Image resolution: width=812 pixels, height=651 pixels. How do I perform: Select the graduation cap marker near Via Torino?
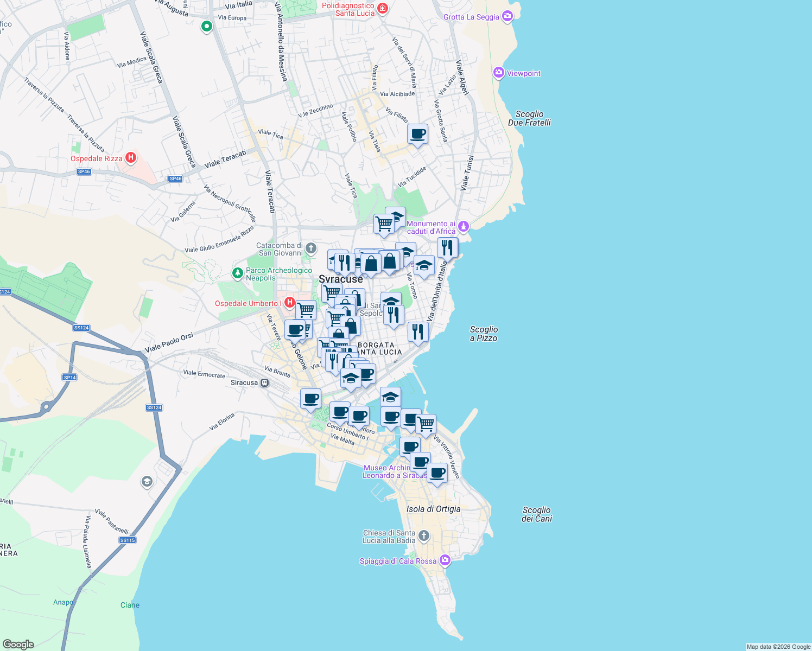tap(424, 265)
